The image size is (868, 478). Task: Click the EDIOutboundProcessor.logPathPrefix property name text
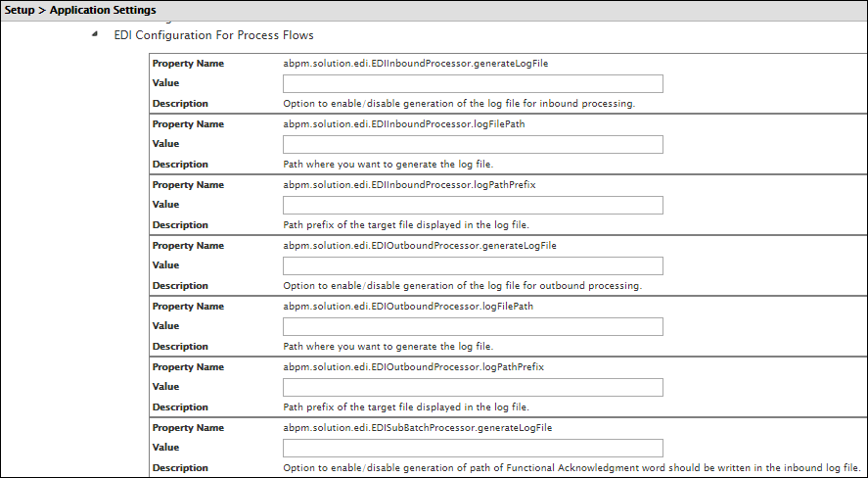(x=413, y=367)
